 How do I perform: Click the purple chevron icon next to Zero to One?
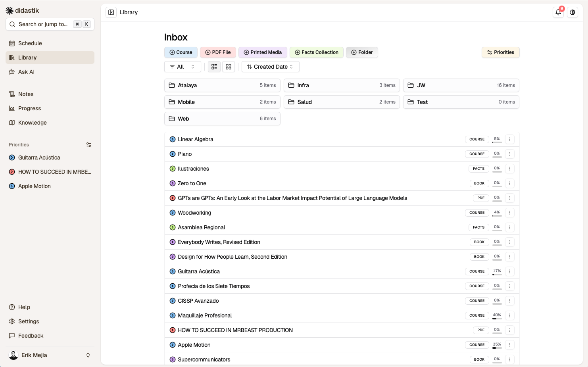(x=173, y=183)
